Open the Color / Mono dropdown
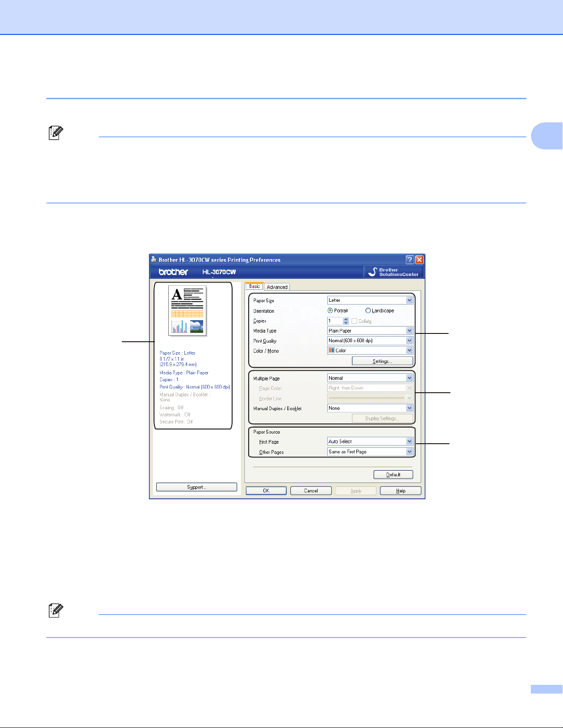 370,350
